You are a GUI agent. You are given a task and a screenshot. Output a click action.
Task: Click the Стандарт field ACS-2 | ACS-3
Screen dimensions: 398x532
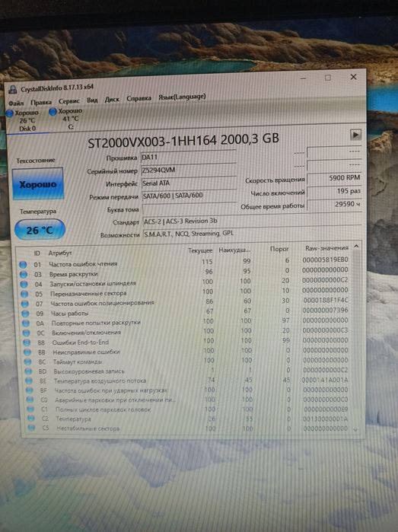tap(252, 221)
